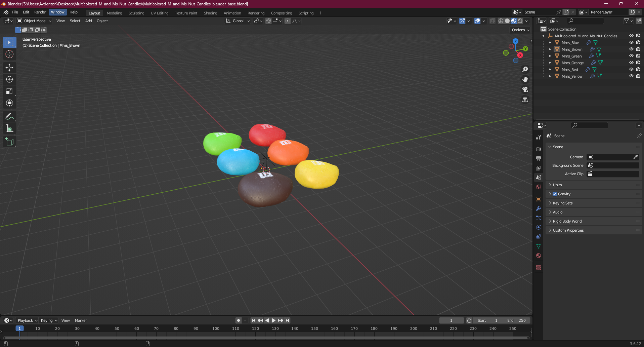644x347 pixels.
Task: Activate the Scale tool
Action: click(9, 91)
